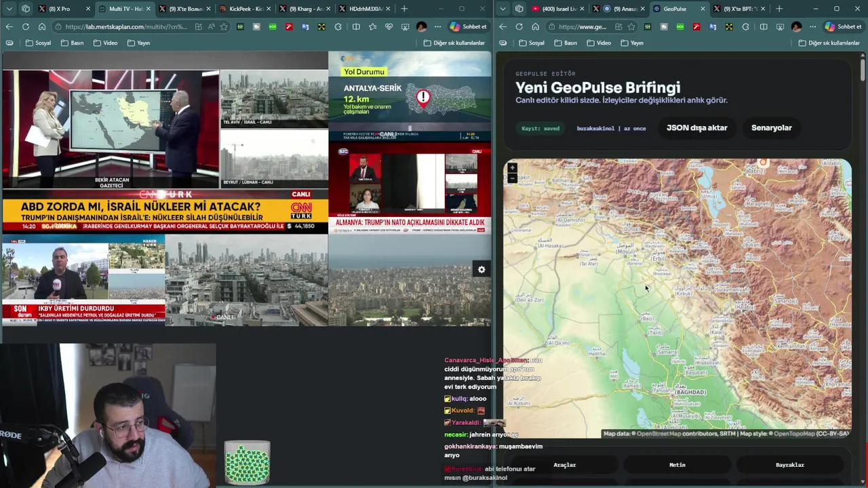868x488 pixels.
Task: Select the Beyrut Lübnan live camera video
Action: tap(274, 159)
